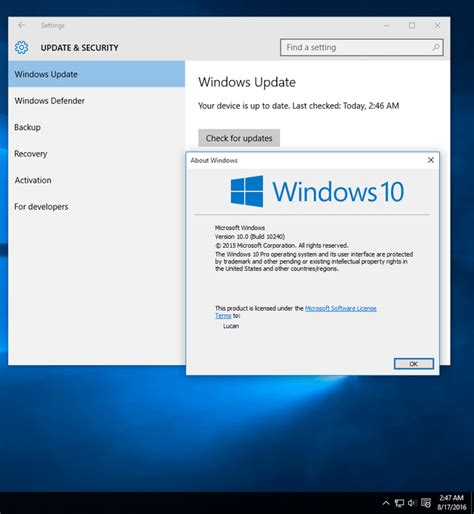Click the Windows 10 wordmark text

point(338,191)
